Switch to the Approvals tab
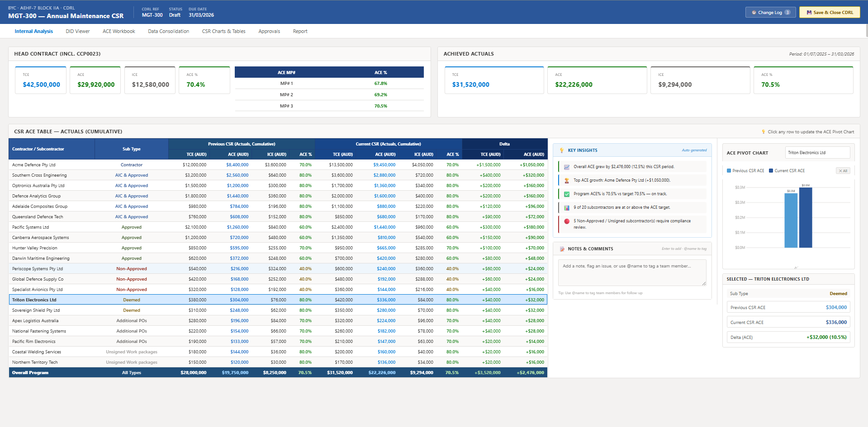This screenshot has height=427, width=868. pyautogui.click(x=269, y=31)
